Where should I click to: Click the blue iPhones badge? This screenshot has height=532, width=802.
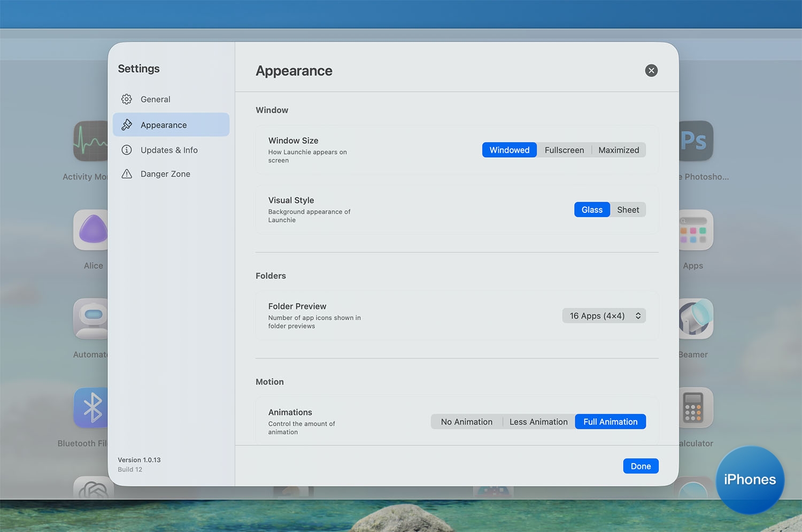(750, 480)
